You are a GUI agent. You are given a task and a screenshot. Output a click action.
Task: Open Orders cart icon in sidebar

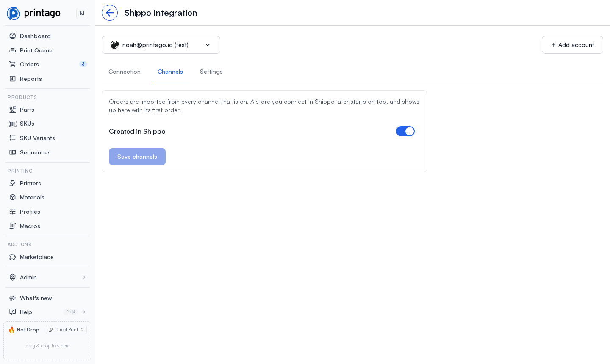(x=13, y=64)
